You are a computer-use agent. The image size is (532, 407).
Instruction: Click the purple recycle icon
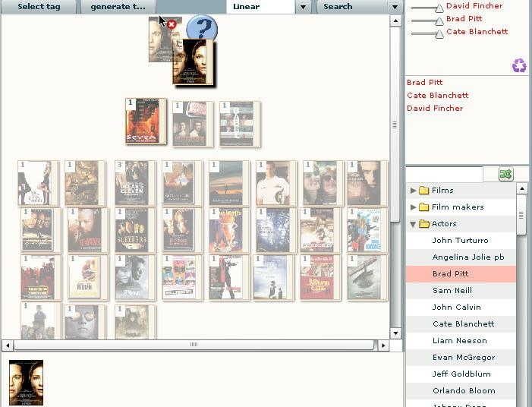(519, 65)
